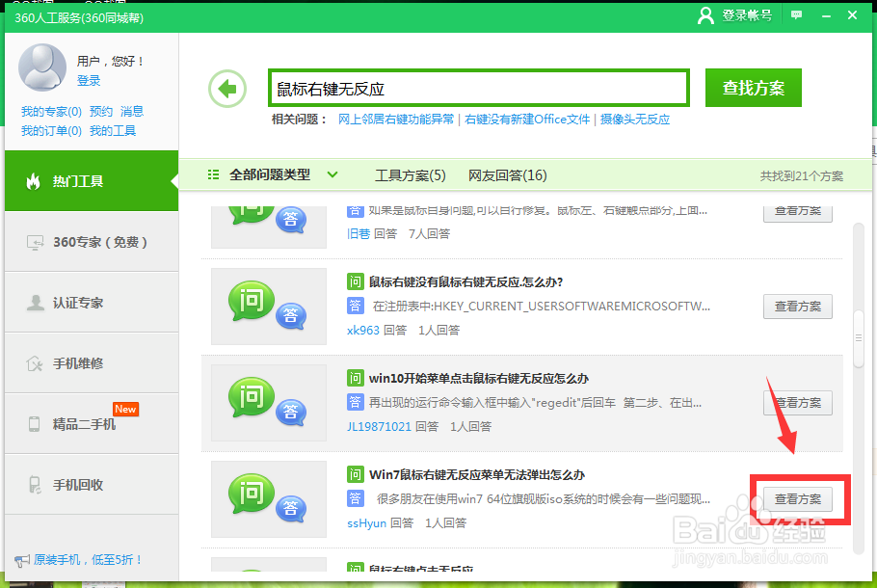This screenshot has width=877, height=588.
Task: Click username link ssHyun
Action: [x=366, y=522]
